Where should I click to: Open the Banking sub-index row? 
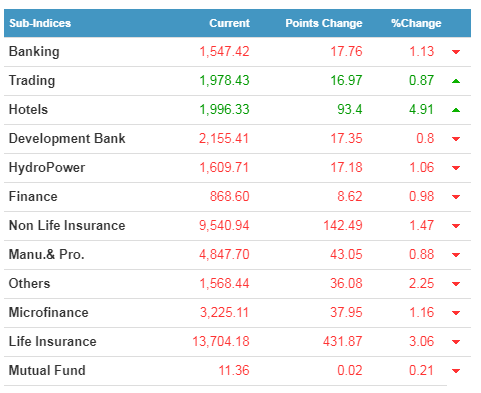coord(237,52)
